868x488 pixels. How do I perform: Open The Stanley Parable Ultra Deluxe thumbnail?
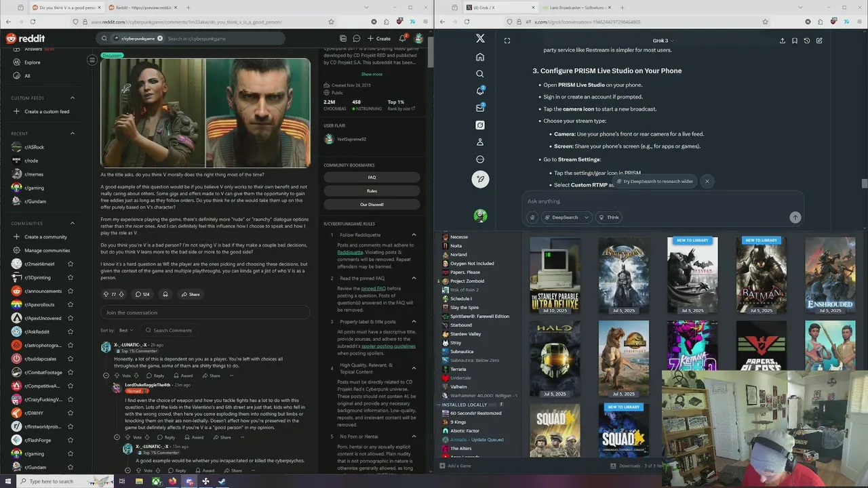[555, 275]
